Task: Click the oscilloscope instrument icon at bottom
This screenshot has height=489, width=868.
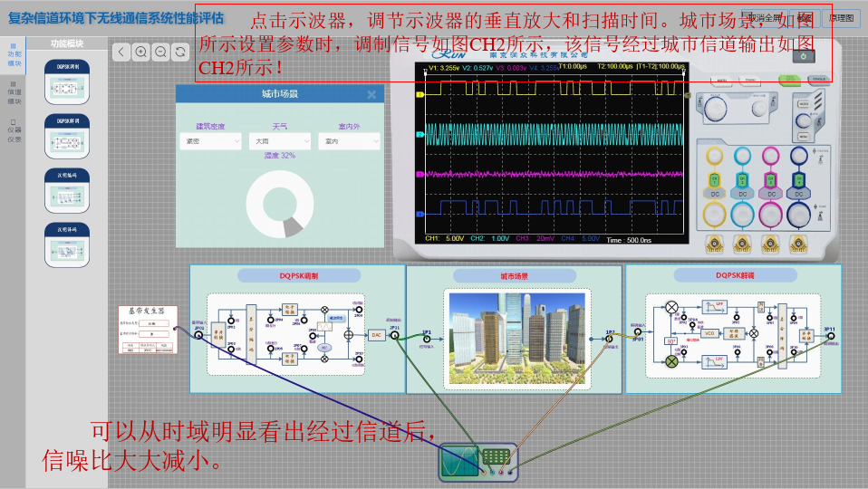Action: point(477,462)
